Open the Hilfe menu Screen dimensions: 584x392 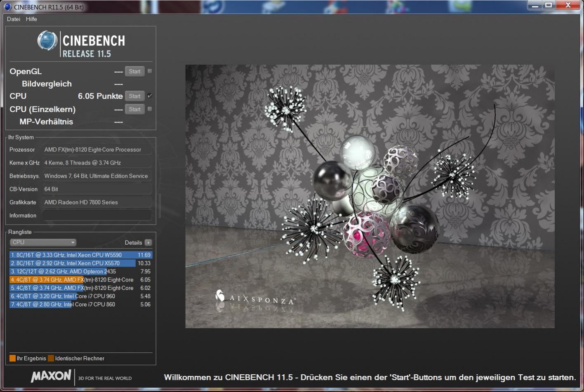click(x=31, y=19)
